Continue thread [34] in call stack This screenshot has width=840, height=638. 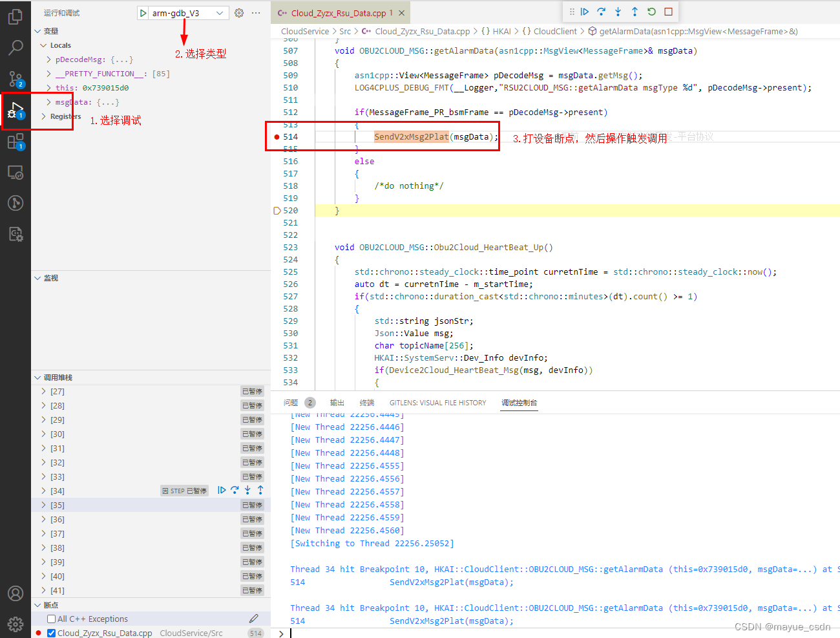(x=222, y=491)
